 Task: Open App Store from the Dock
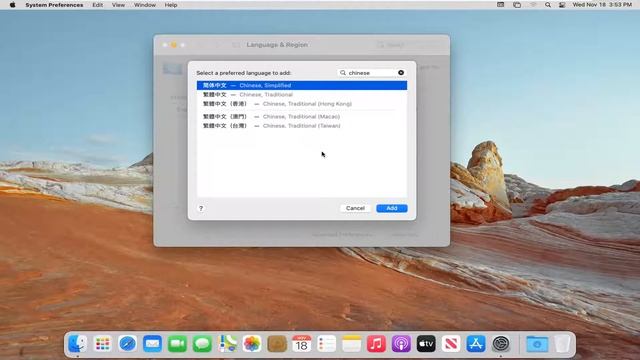click(476, 344)
